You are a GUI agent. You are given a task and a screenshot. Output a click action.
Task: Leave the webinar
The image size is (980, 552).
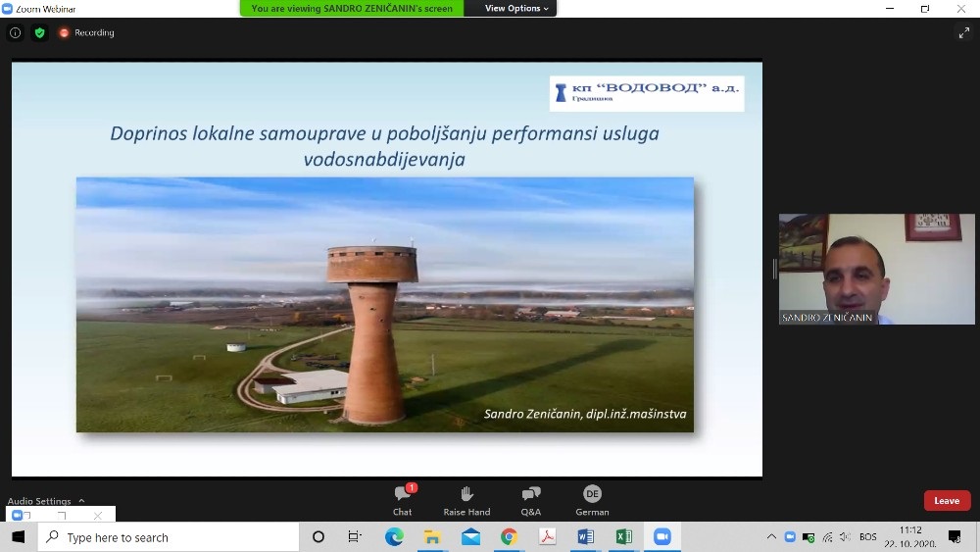click(x=947, y=501)
